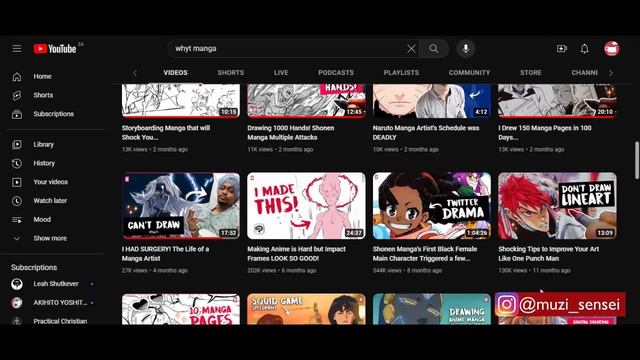This screenshot has height=360, width=640.
Task: Click the Watch later clock icon
Action: (x=17, y=201)
